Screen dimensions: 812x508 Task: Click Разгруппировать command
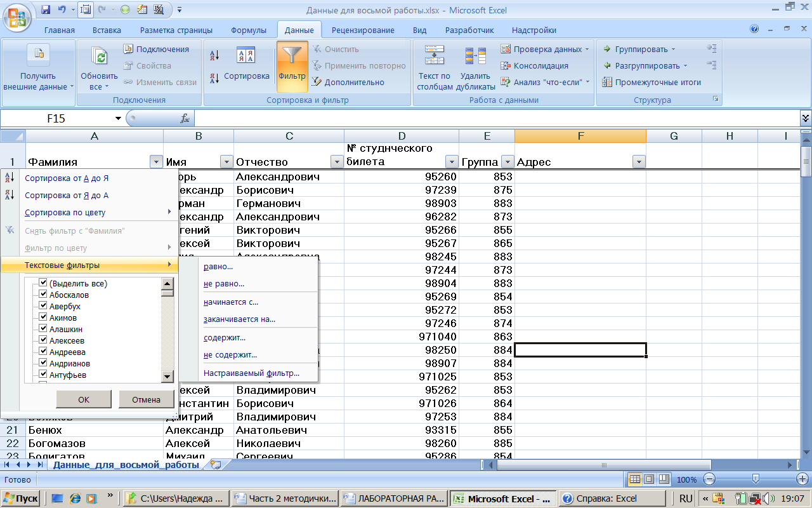pos(645,65)
